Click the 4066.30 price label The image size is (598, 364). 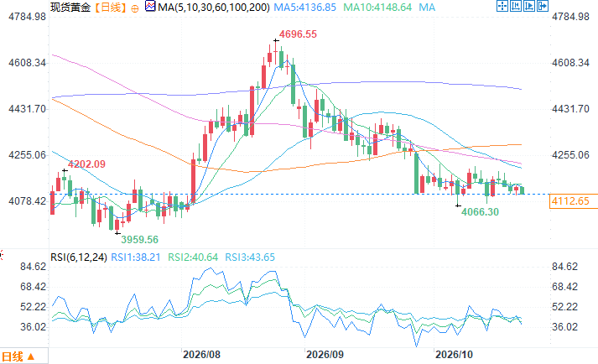point(480,211)
